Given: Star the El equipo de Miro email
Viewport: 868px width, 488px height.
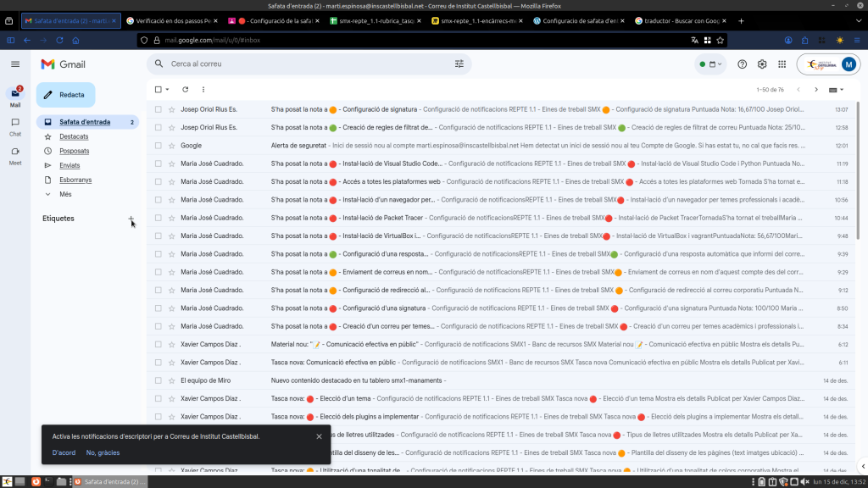Looking at the screenshot, I should pyautogui.click(x=171, y=380).
